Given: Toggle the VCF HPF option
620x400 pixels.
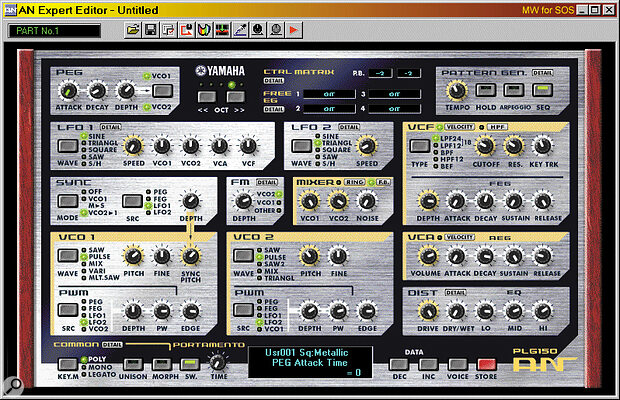Looking at the screenshot, I should click(x=497, y=127).
